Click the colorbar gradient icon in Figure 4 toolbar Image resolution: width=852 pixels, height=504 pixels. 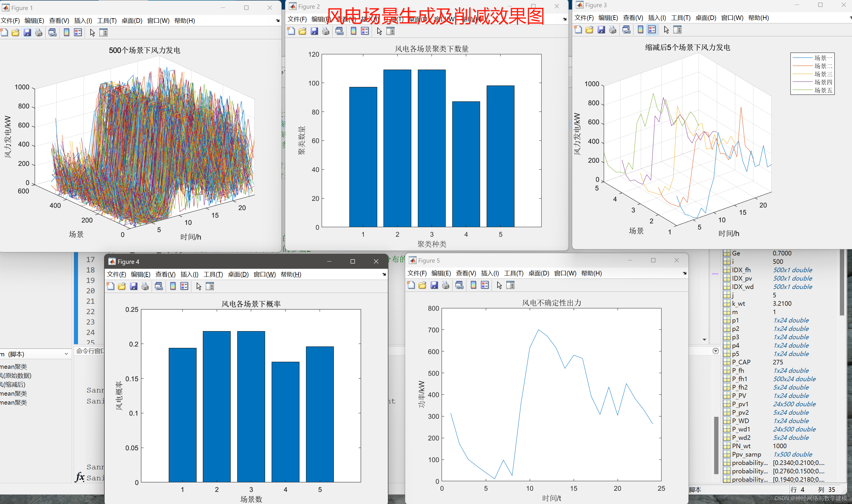[173, 286]
